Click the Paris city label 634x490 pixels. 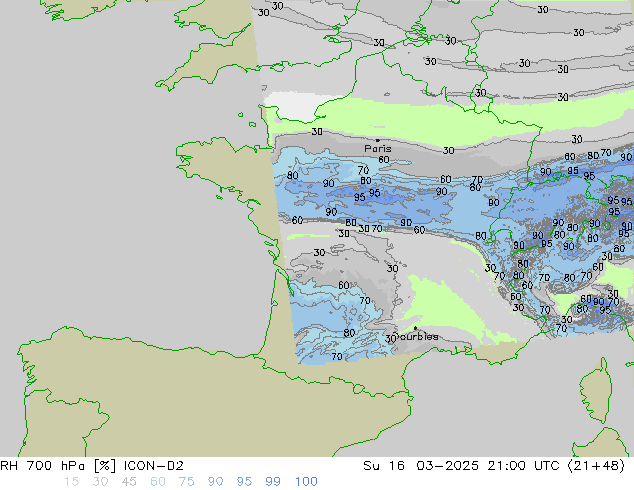[378, 149]
